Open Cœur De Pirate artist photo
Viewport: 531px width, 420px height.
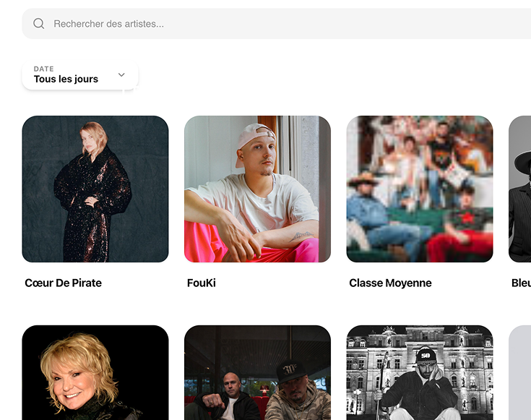[95, 189]
